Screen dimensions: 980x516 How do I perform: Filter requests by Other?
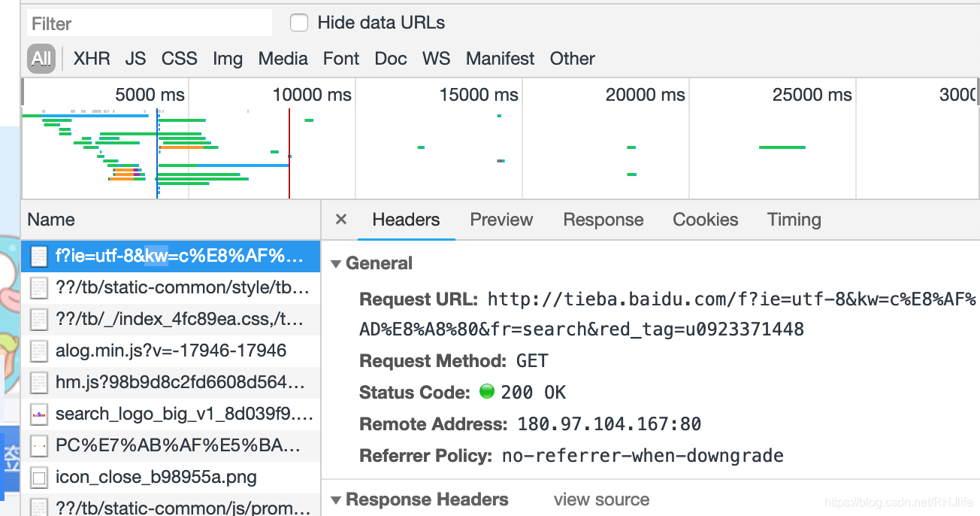pyautogui.click(x=572, y=59)
